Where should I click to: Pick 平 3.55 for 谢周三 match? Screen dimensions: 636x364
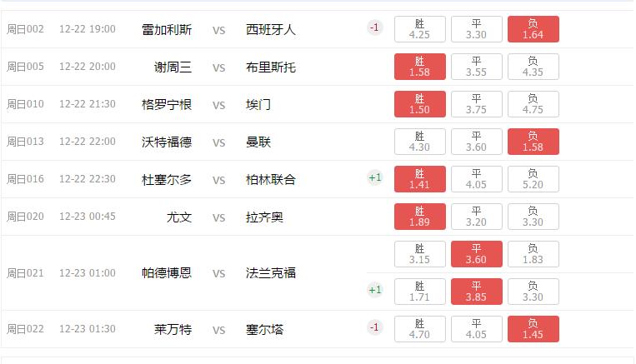(x=476, y=67)
